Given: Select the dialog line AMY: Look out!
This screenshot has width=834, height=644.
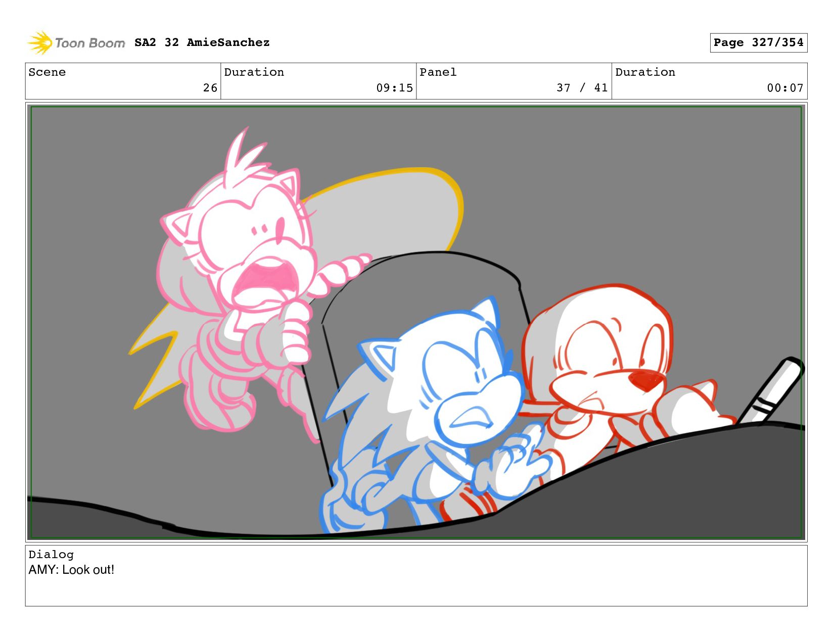Looking at the screenshot, I should tap(71, 570).
